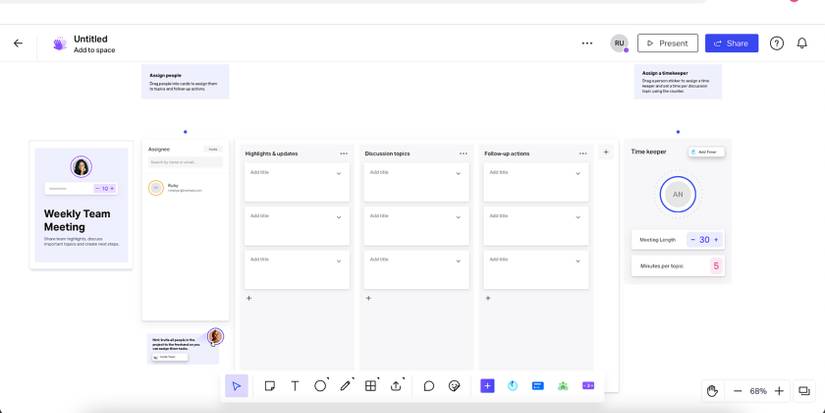The width and height of the screenshot is (825, 413).
Task: Click the profile photo on Weekly Team Meeting card
Action: [81, 167]
